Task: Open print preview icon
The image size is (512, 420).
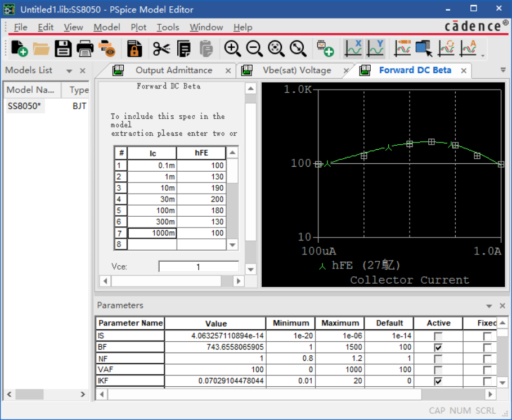Action: tap(107, 49)
